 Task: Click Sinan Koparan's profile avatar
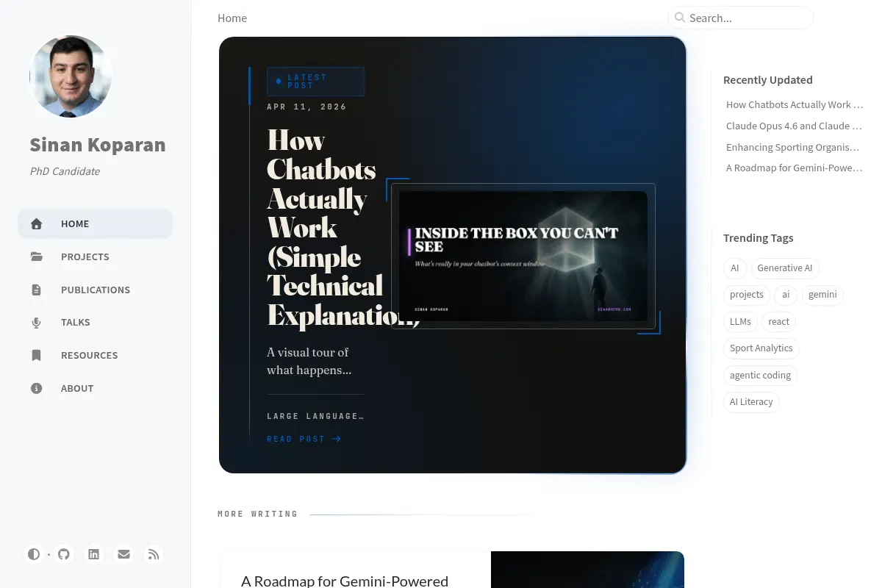coord(71,76)
